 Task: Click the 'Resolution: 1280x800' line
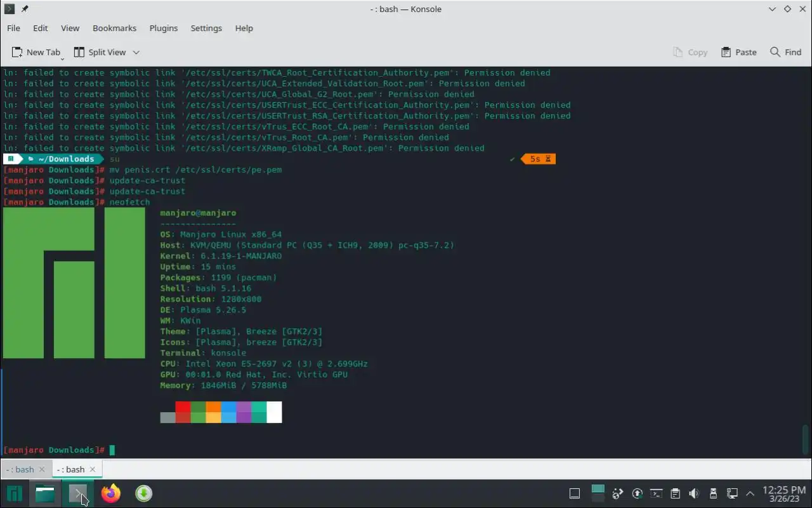point(211,299)
